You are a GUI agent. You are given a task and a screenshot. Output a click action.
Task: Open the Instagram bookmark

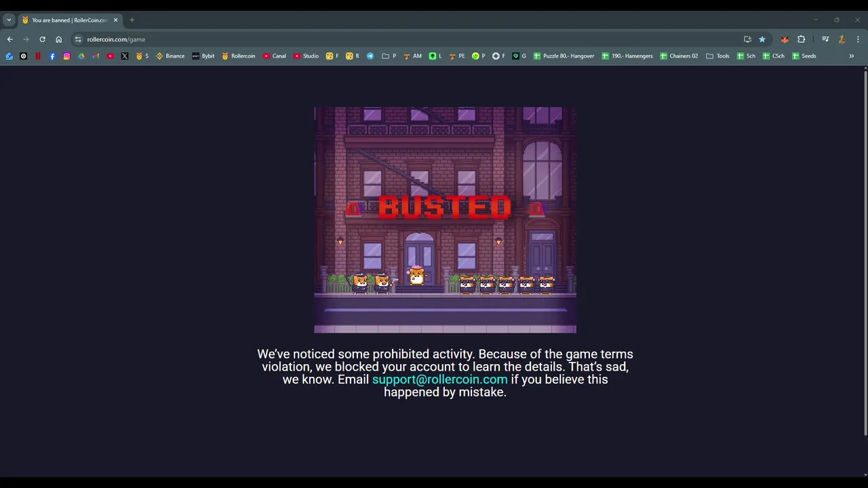point(66,56)
